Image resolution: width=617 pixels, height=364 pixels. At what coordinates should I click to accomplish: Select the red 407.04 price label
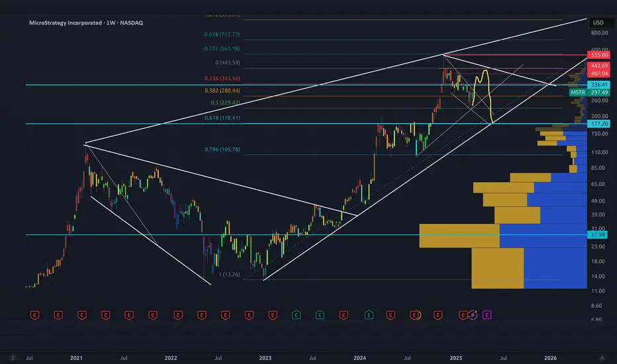pos(599,73)
